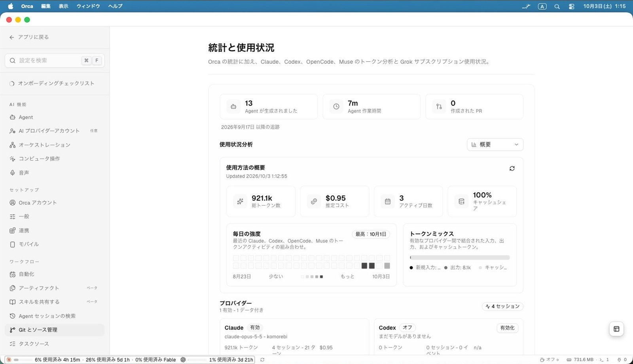Click the status bar refresh icon
633x364 pixels.
pos(262,360)
